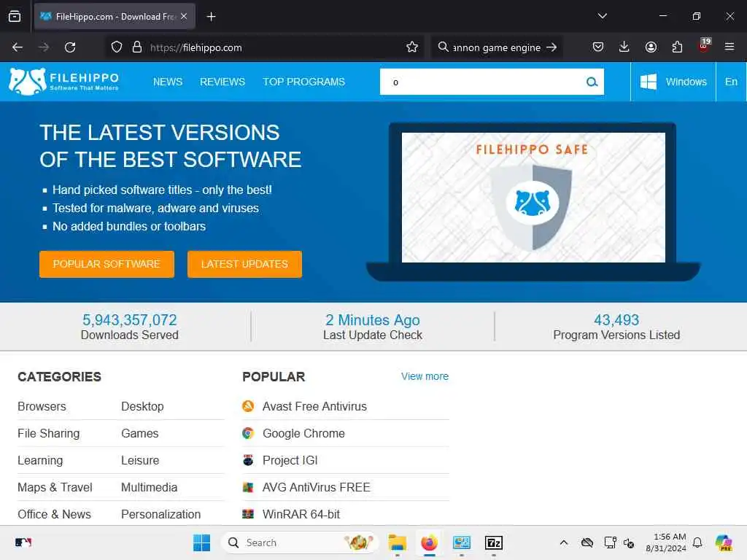Image resolution: width=747 pixels, height=560 pixels.
Task: Reload the page
Action: [70, 47]
